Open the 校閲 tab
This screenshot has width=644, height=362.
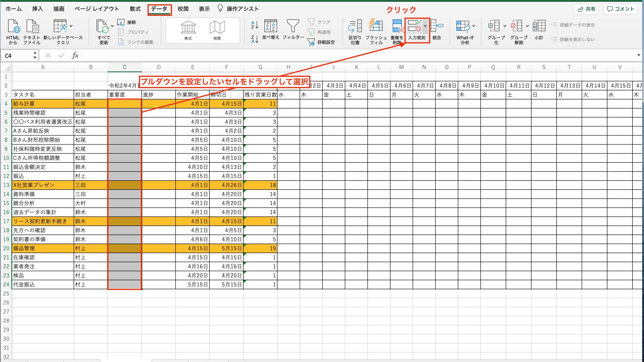pyautogui.click(x=183, y=9)
